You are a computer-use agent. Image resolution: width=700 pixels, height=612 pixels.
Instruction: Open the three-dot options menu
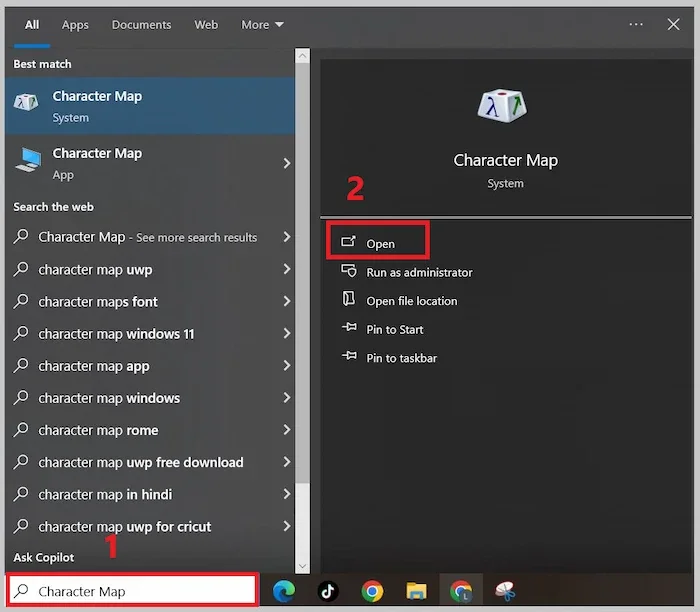tap(636, 24)
